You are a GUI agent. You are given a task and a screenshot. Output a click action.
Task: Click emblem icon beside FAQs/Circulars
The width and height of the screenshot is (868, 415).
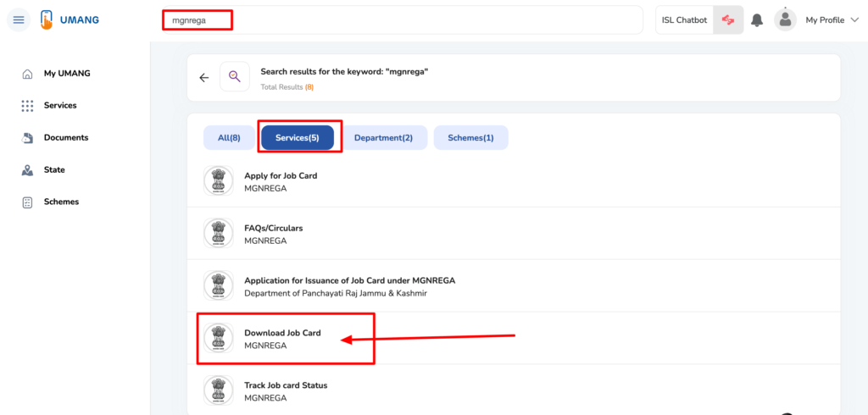pyautogui.click(x=218, y=233)
